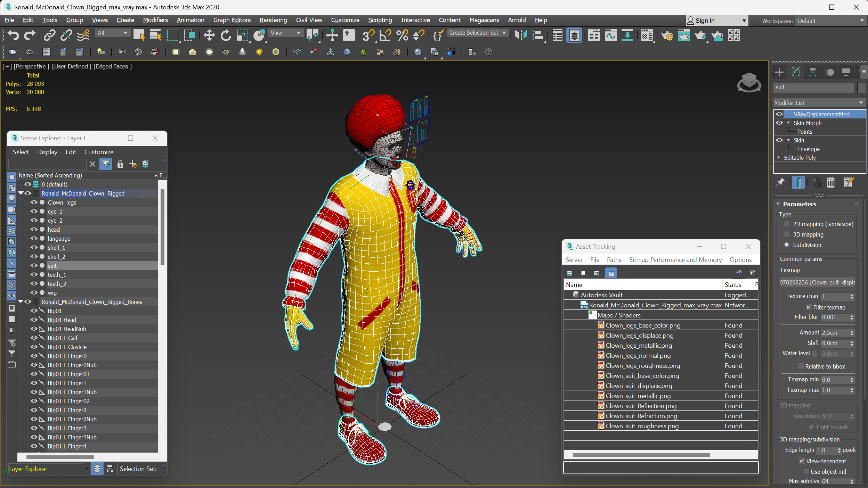This screenshot has height=488, width=868.
Task: Click the object color swatch beside suit
Action: pos(861,88)
